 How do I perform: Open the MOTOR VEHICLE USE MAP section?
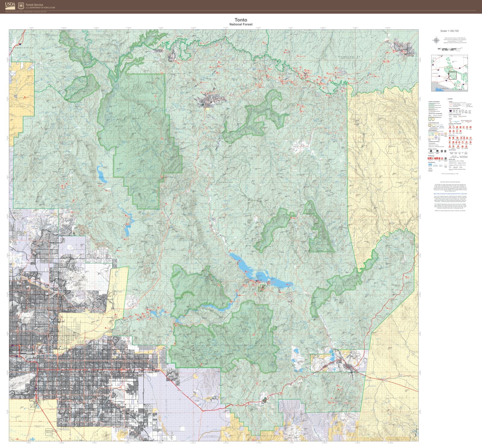click(450, 182)
